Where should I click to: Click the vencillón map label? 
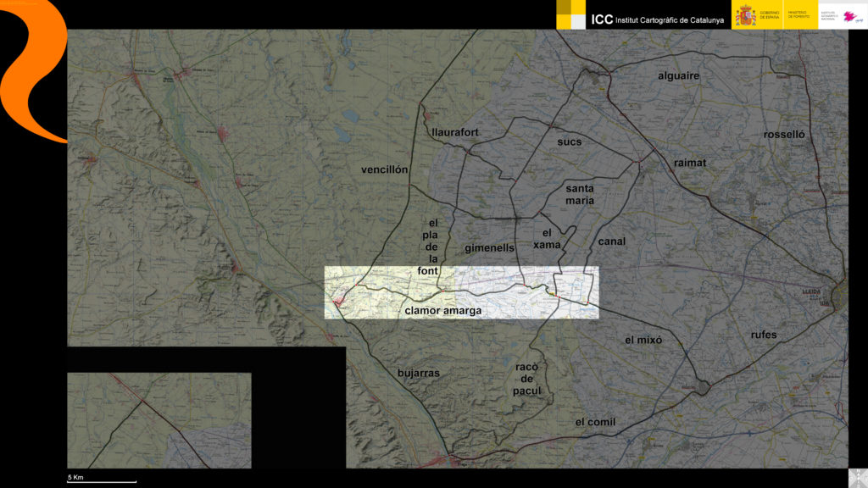(385, 169)
